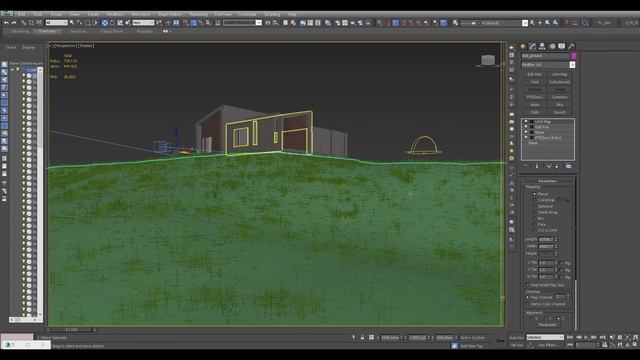Click the Auto Key button

click(x=516, y=338)
